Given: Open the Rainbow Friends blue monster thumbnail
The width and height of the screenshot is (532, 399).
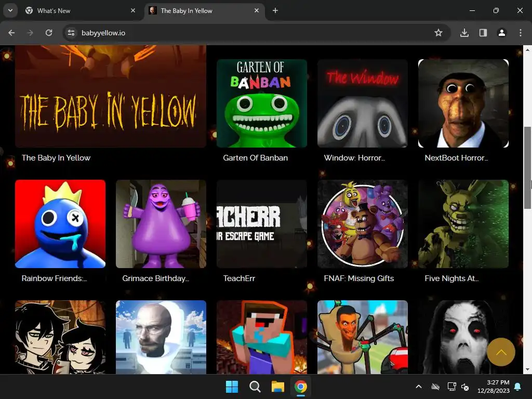Looking at the screenshot, I should (60, 224).
